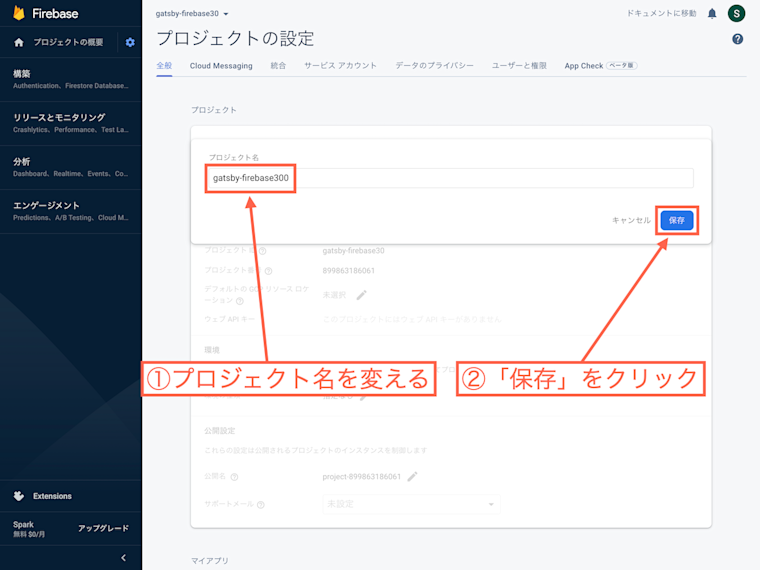Switch to the Cloud Messaging tab
The height and width of the screenshot is (570, 760).
point(221,65)
